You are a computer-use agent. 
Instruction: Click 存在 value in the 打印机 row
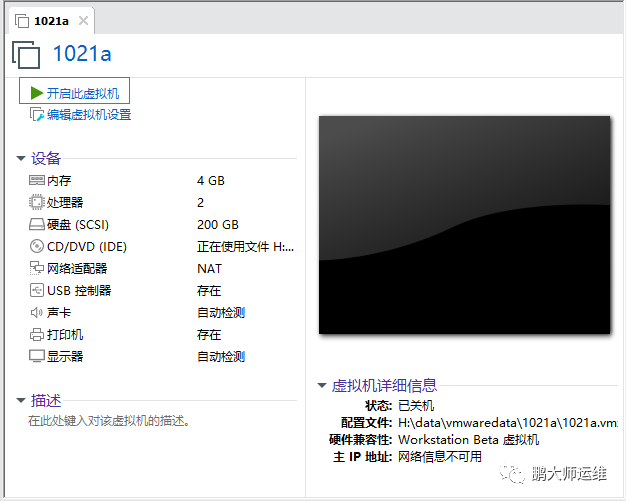click(x=209, y=334)
